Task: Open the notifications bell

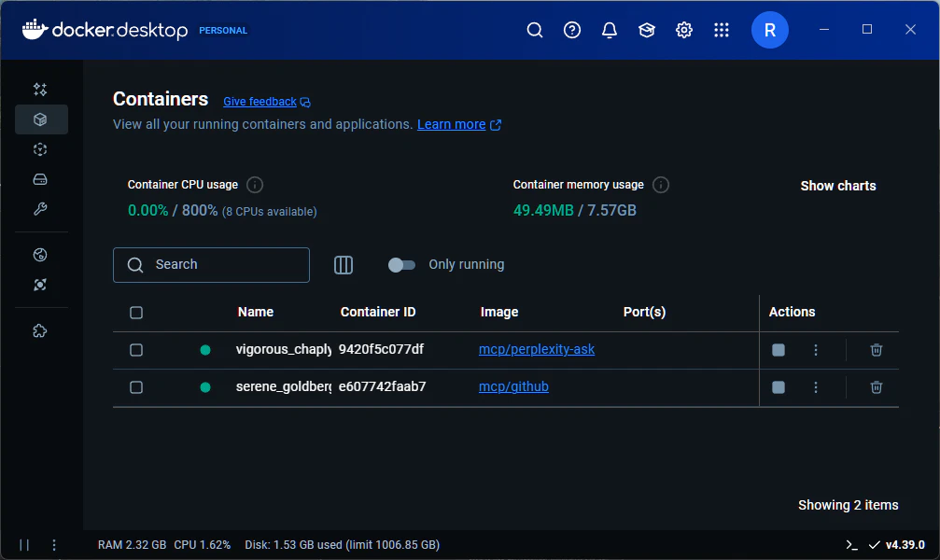Action: point(609,30)
